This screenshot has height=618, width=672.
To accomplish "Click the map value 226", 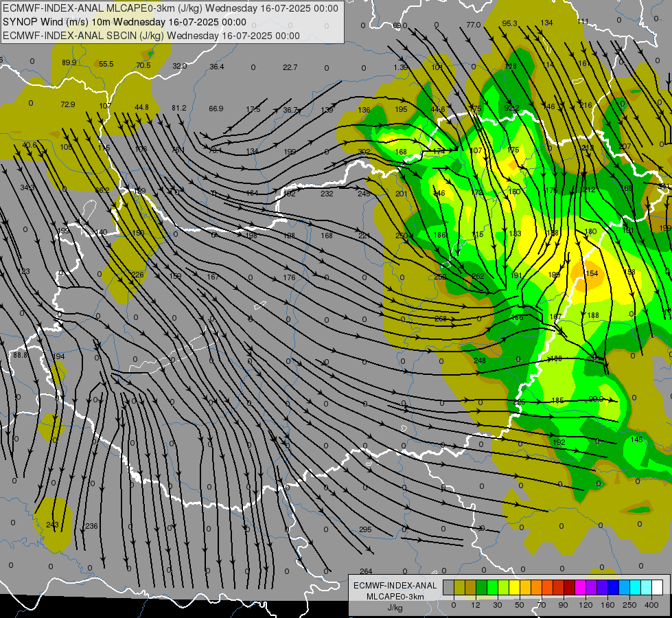I will coord(137,275).
